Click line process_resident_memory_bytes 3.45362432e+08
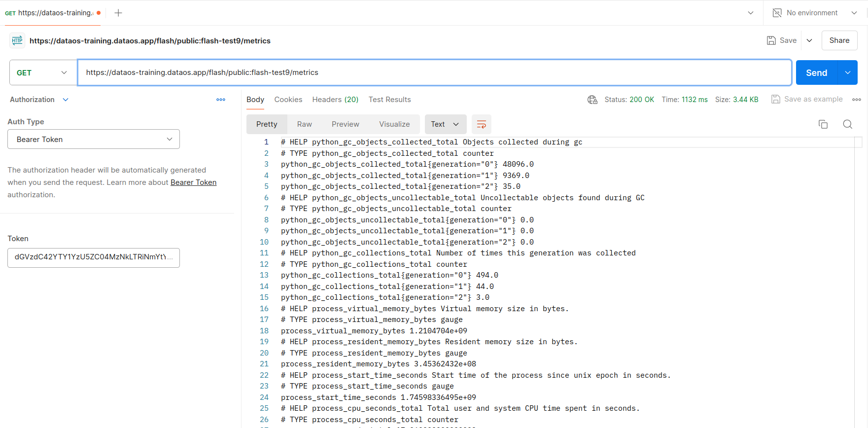The image size is (868, 428). point(379,364)
